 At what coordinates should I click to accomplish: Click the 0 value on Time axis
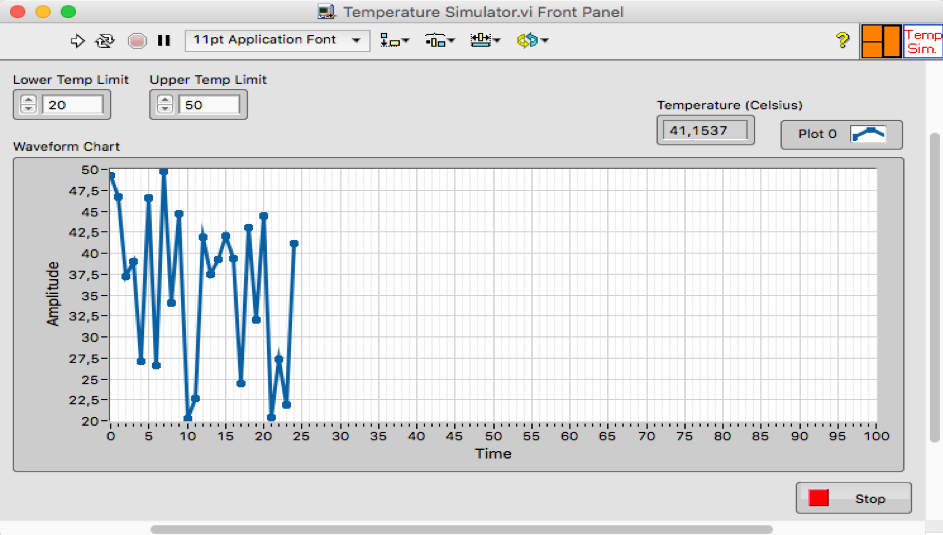pos(111,436)
